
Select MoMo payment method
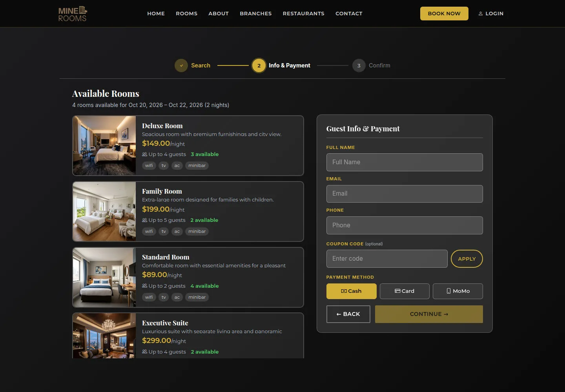(458, 291)
